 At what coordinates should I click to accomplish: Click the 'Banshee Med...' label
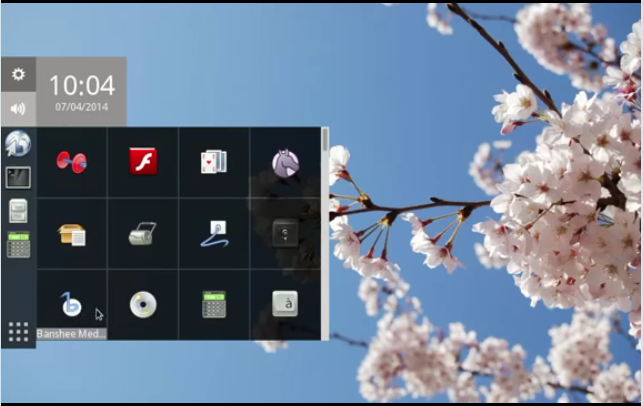pos(71,334)
